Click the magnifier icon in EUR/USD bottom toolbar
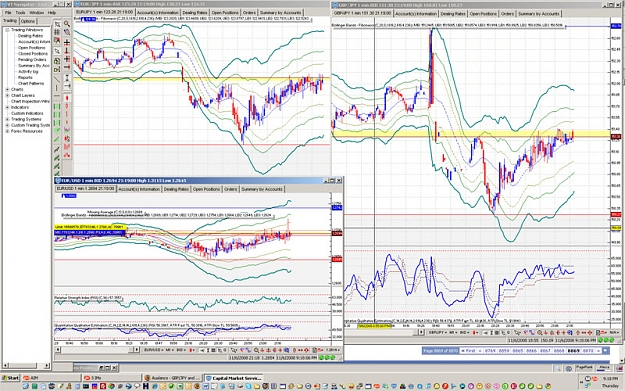Screen dimensions: 625x391 (256, 350)
